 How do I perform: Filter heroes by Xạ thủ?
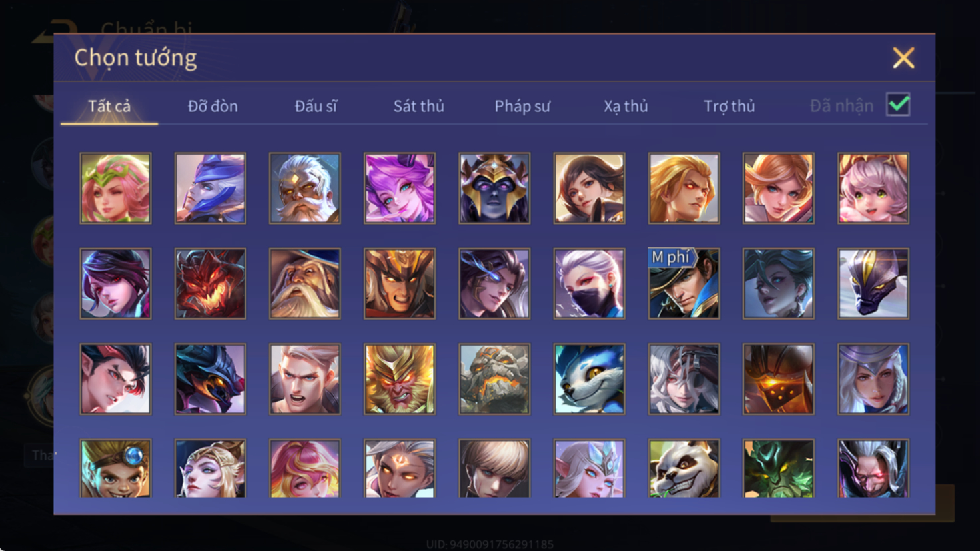click(626, 106)
